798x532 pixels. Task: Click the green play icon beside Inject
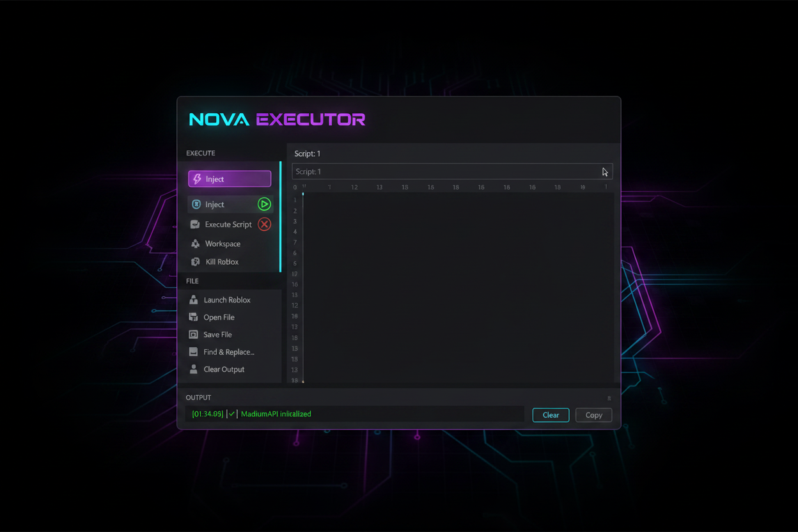tap(264, 204)
